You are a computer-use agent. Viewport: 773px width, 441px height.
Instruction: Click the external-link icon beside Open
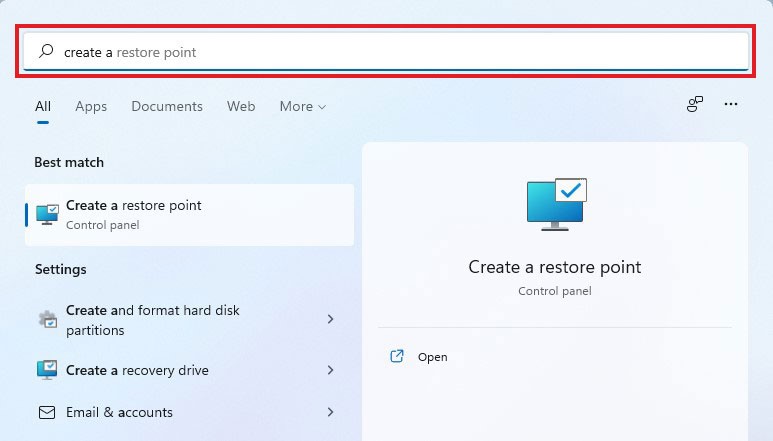tap(397, 356)
